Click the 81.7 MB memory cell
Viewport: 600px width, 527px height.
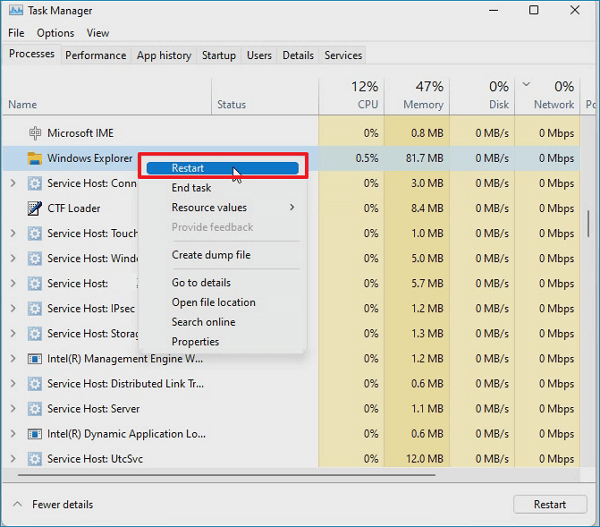click(x=417, y=158)
